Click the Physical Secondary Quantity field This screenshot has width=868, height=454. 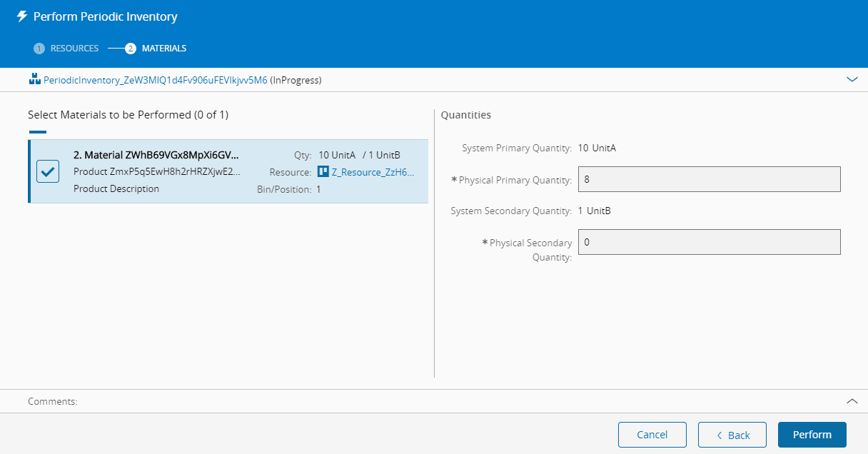(x=709, y=242)
